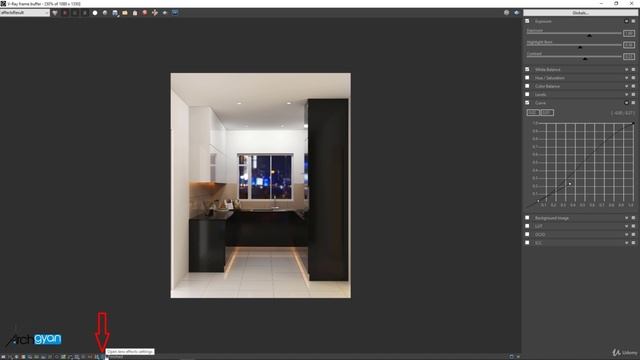This screenshot has height=360, width=640.
Task: Open the Hue / Saturation options menu icon
Action: (x=633, y=78)
